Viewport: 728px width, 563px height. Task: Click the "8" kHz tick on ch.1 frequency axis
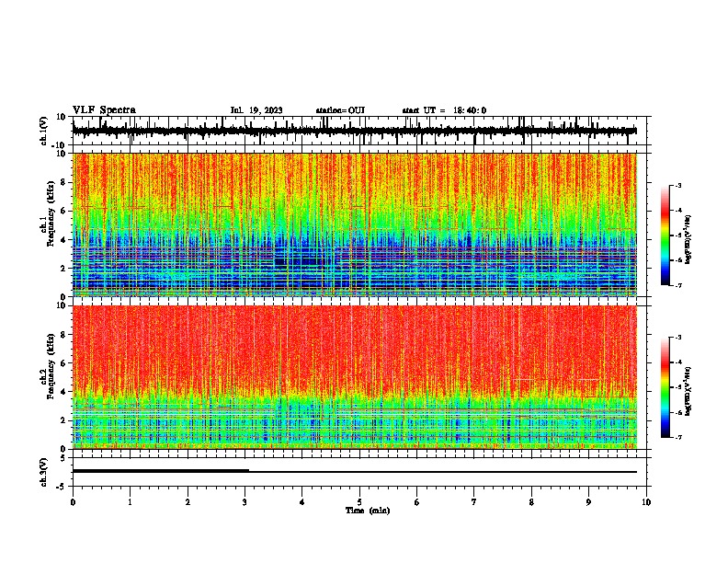[64, 182]
